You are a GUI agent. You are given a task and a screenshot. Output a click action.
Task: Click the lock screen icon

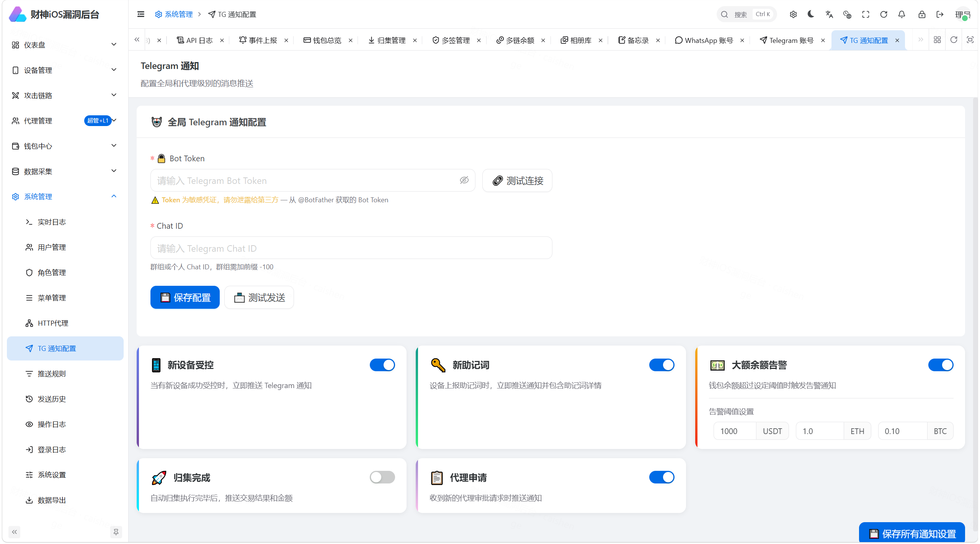pyautogui.click(x=922, y=15)
